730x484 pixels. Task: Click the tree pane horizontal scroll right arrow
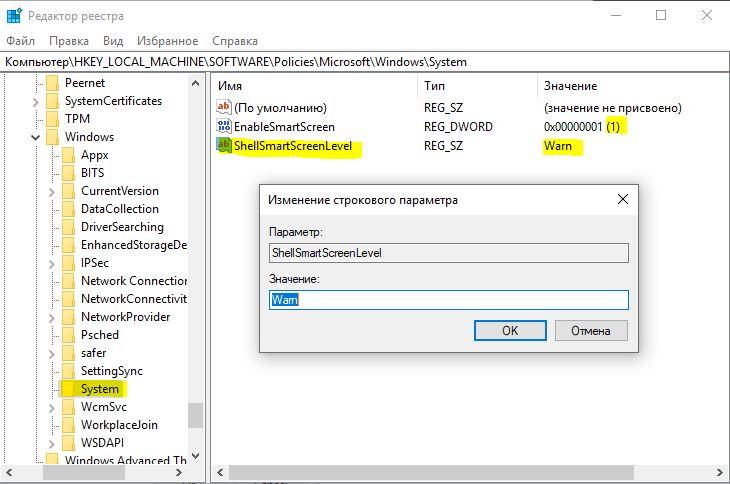(x=178, y=473)
